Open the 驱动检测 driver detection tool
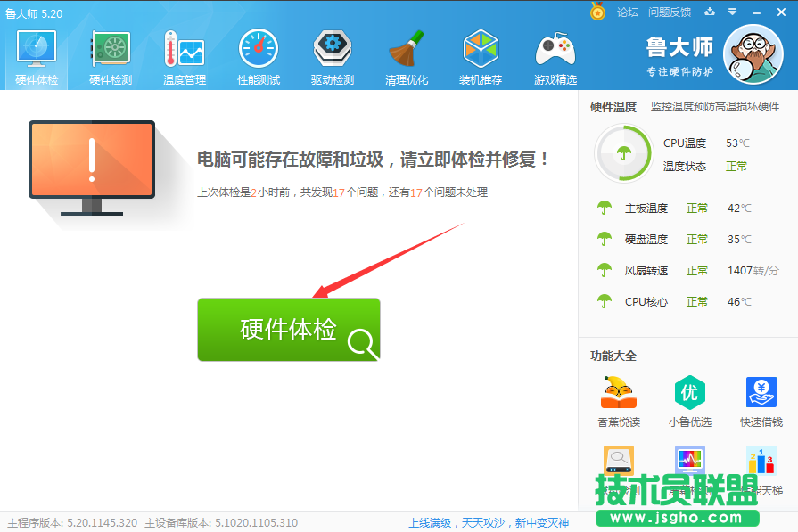 coord(333,53)
